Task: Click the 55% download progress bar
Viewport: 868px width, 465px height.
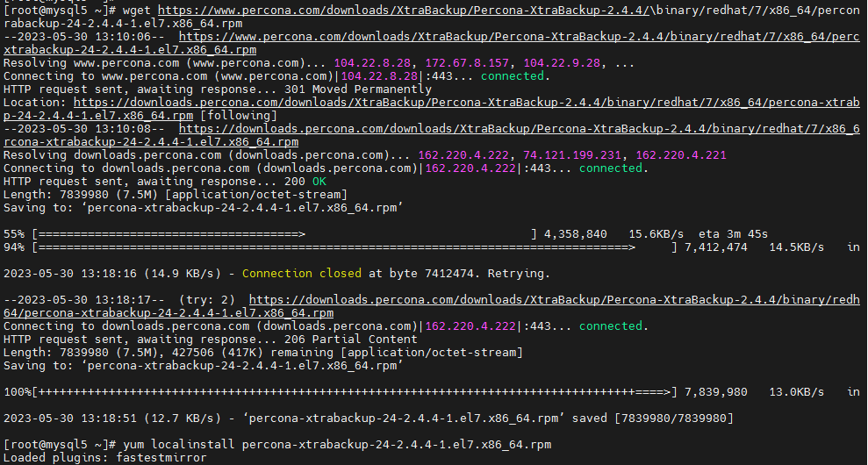Action: click(x=284, y=234)
